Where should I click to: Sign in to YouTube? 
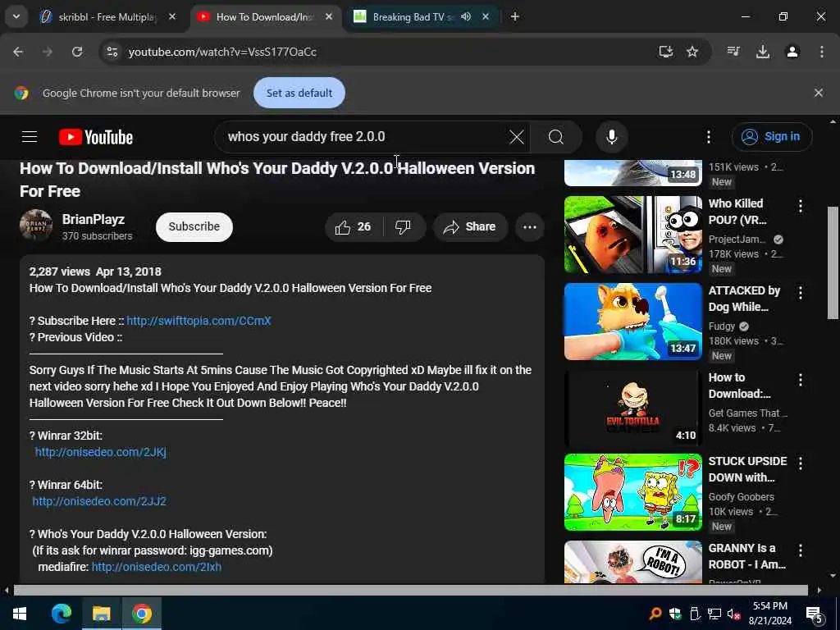(x=772, y=137)
